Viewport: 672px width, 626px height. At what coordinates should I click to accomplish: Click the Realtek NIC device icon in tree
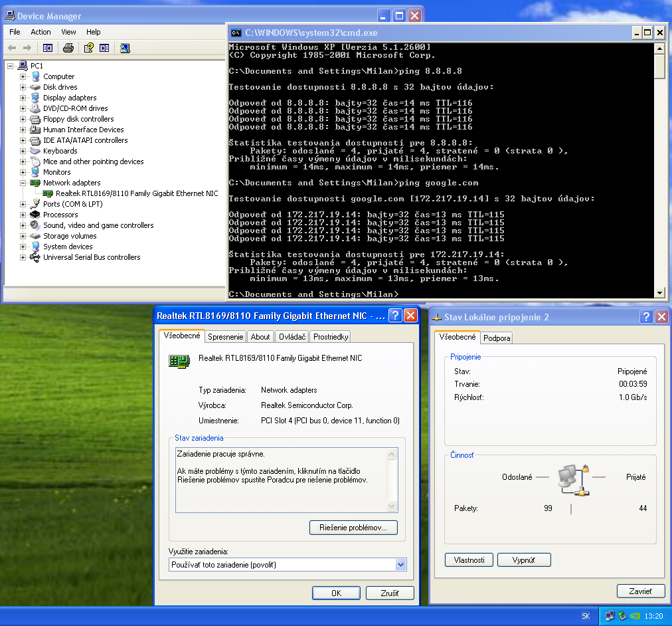(48, 193)
